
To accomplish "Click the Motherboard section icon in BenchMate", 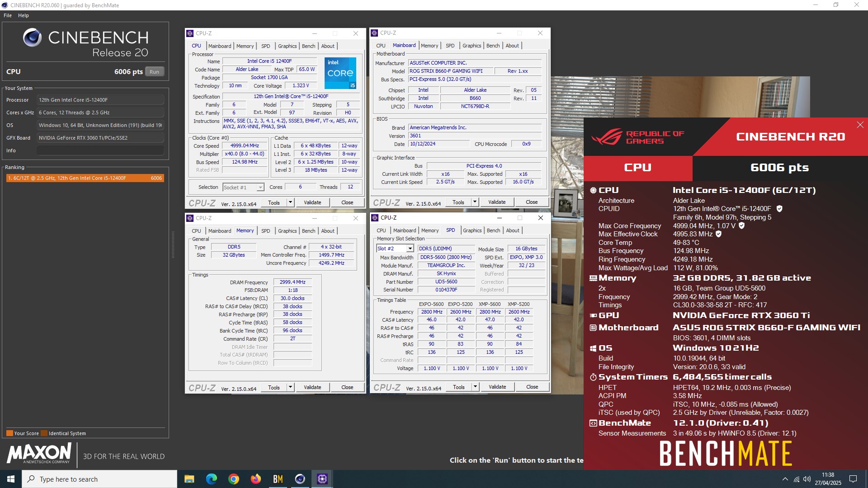I will click(593, 328).
